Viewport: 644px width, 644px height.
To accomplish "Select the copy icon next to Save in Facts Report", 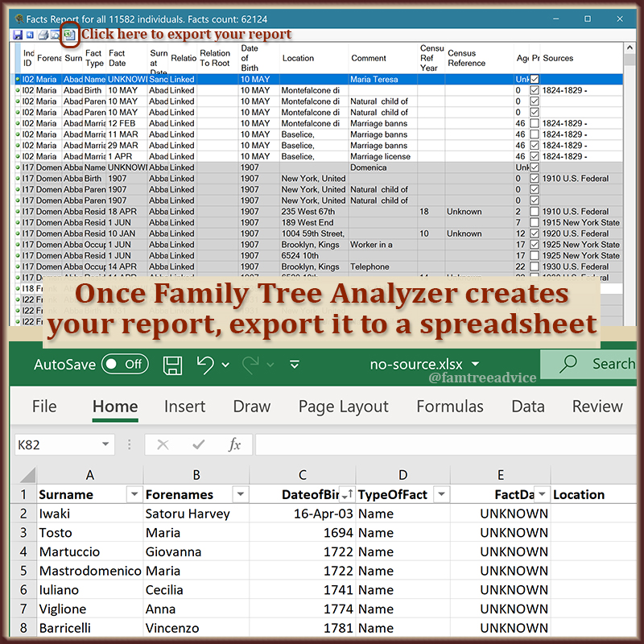I will pos(30,35).
